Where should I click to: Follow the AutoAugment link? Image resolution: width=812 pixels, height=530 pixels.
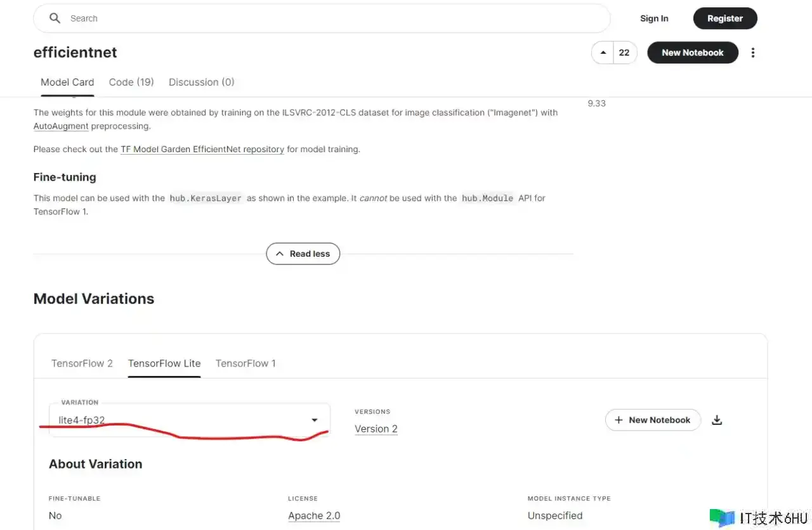pyautogui.click(x=61, y=126)
